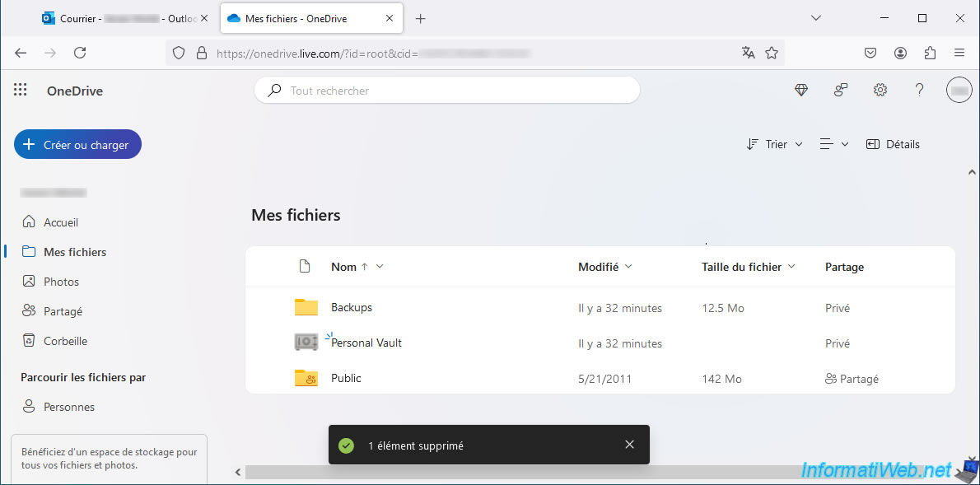Click the horizontal scrollbar left arrow

tap(237, 472)
